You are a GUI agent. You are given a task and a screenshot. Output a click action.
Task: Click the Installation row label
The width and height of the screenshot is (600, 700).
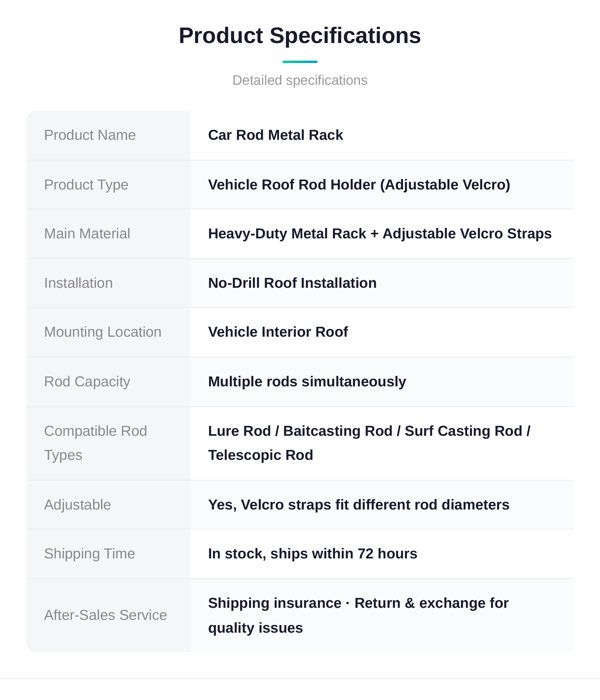click(78, 283)
